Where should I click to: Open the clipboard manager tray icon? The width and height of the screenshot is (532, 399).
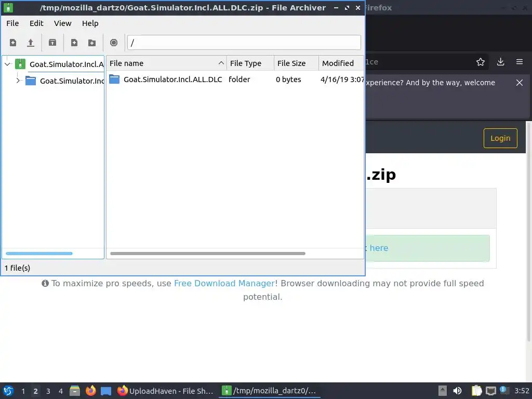476,391
